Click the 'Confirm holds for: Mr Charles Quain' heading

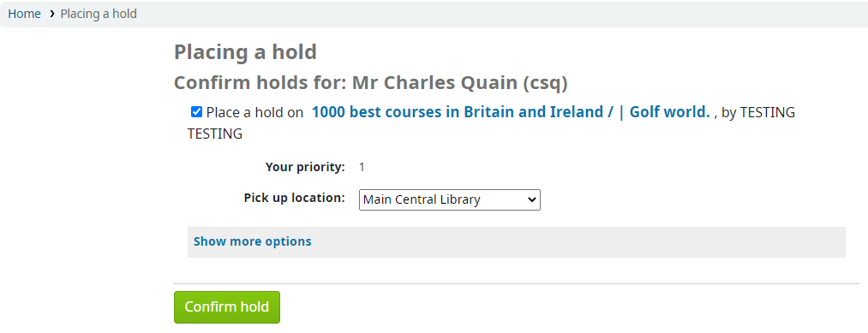pyautogui.click(x=371, y=83)
